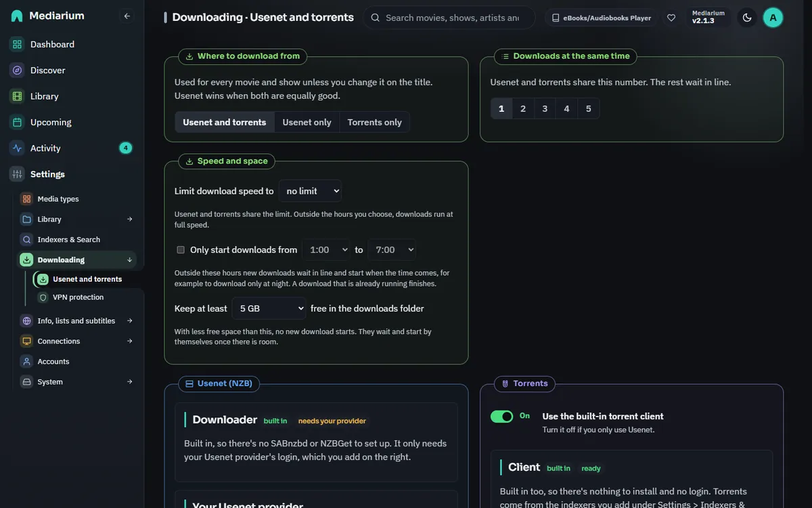The height and width of the screenshot is (508, 812).
Task: Choose Usenet only as the source
Action: pos(307,122)
